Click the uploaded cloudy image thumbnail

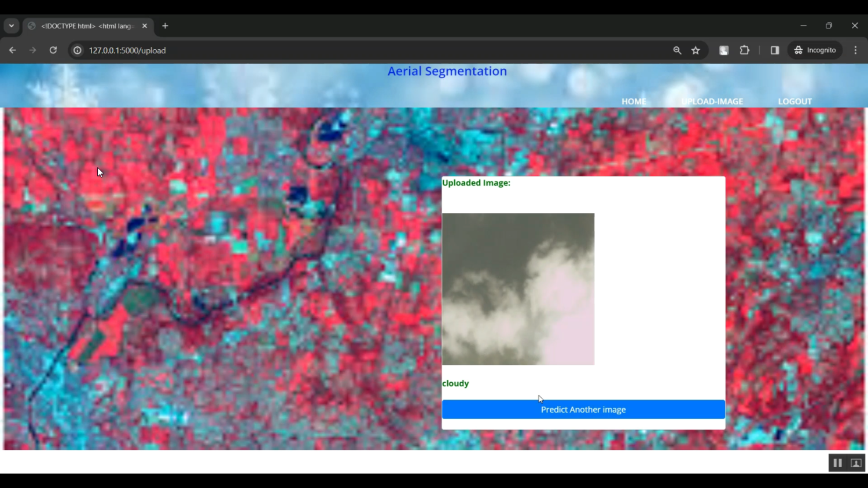click(518, 289)
